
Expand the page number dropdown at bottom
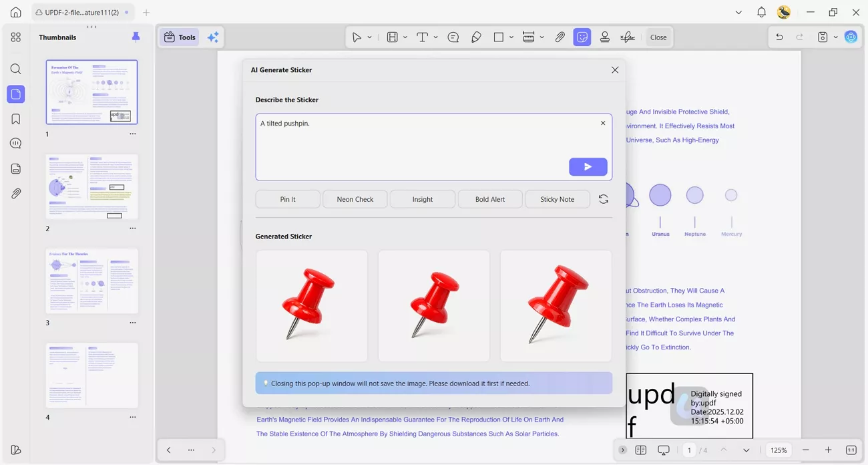[x=746, y=450]
